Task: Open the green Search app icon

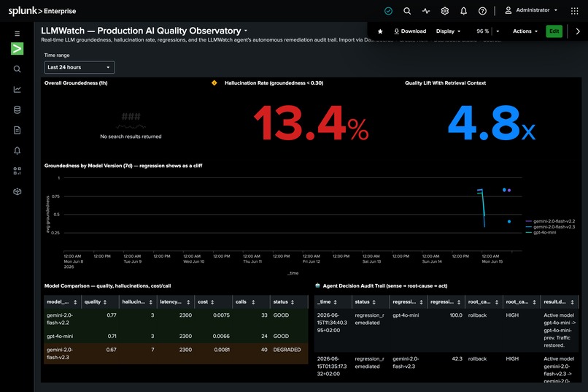Action: coord(18,48)
